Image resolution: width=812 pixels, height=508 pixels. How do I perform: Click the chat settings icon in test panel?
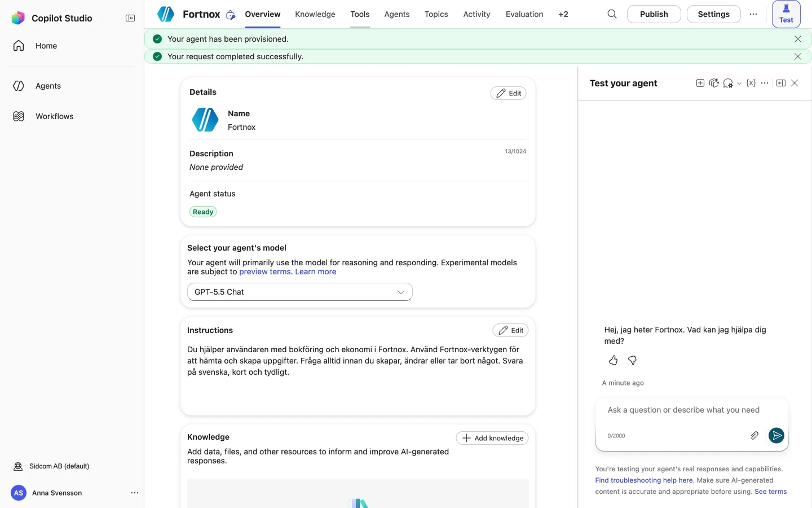pyautogui.click(x=728, y=83)
